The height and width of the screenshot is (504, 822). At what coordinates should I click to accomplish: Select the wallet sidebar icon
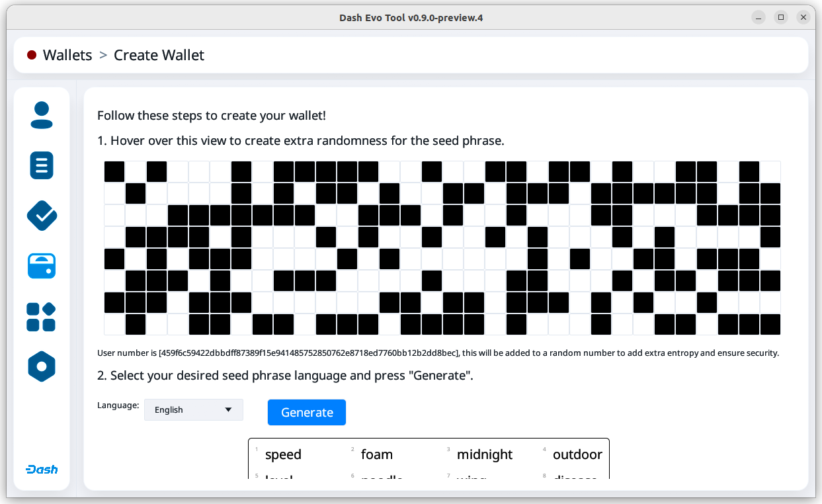(x=42, y=266)
